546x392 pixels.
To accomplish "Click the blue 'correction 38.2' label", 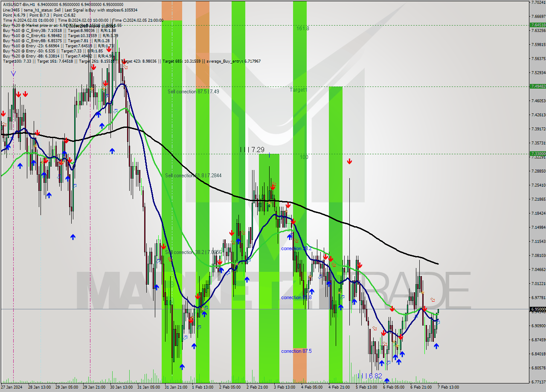I will [296, 248].
